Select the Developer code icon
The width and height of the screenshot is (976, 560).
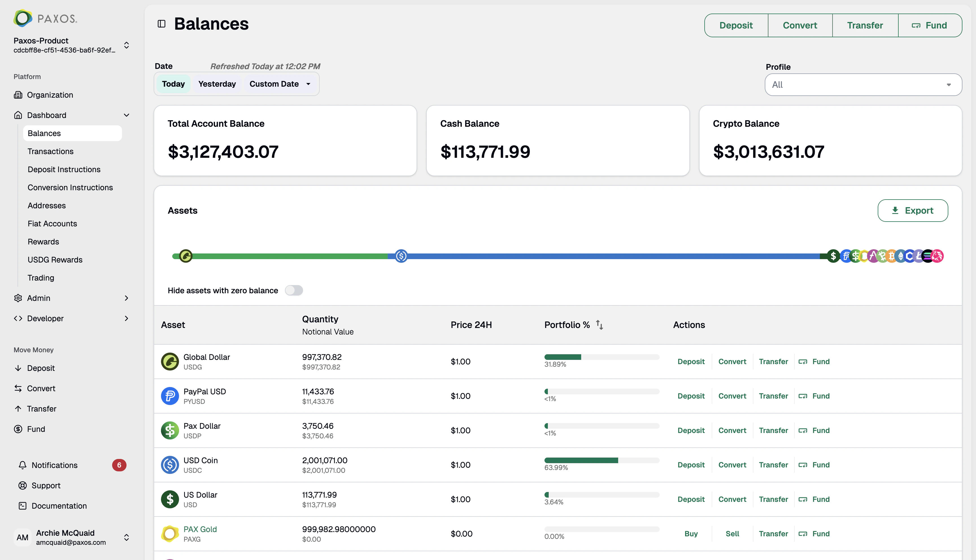pos(18,318)
